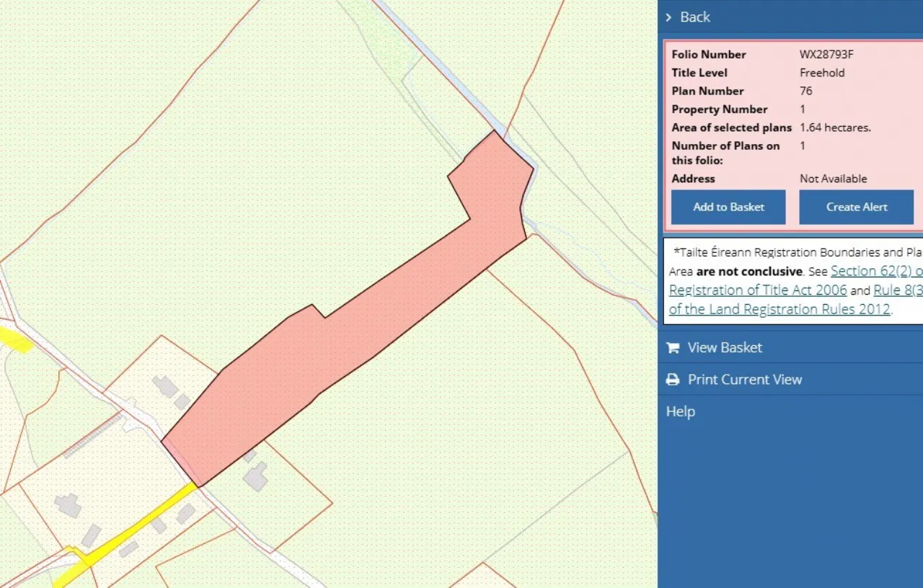Click the Address Not Available value
Viewport: 923px width, 588px height.
834,179
